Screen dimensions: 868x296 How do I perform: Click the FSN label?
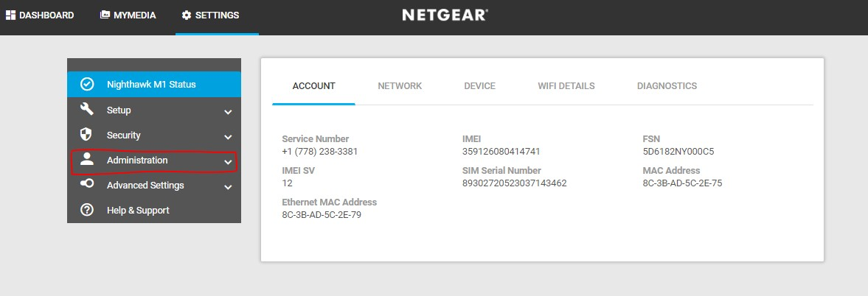(652, 139)
